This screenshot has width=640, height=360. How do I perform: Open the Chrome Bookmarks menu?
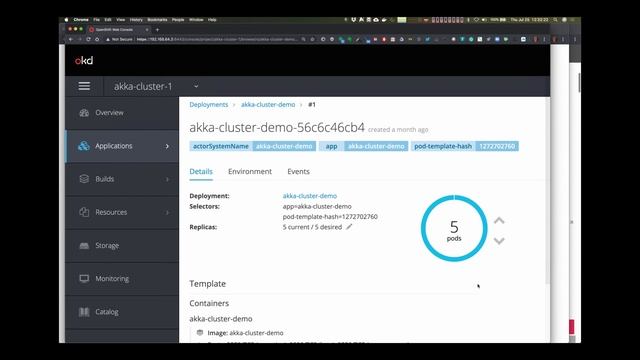157,20
